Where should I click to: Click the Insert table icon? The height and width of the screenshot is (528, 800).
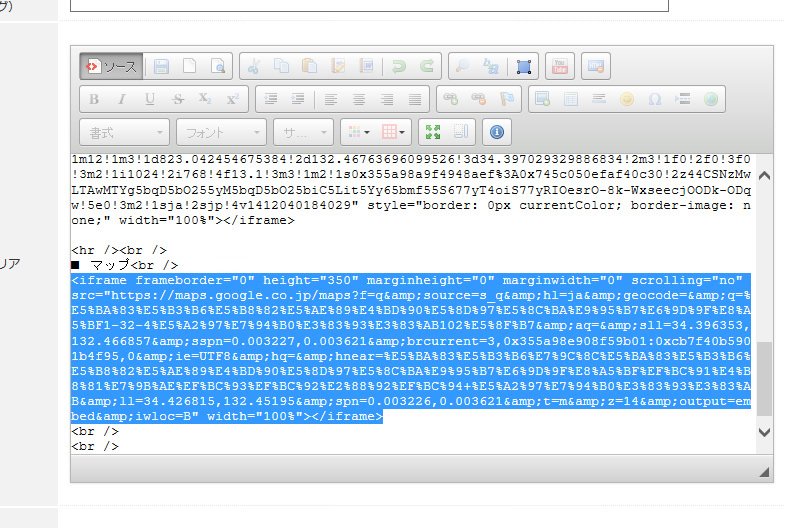pyautogui.click(x=570, y=99)
